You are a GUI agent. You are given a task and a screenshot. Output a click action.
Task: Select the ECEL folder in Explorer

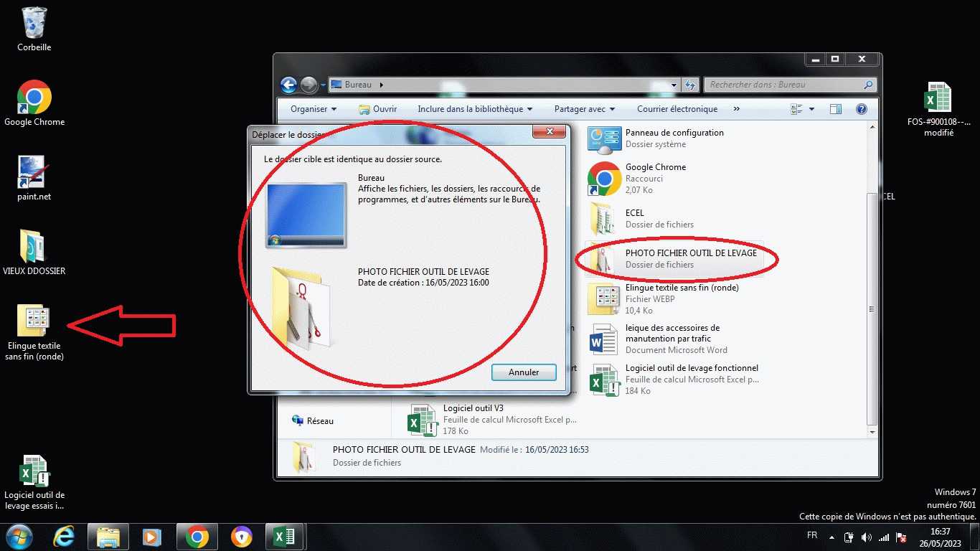click(x=674, y=219)
